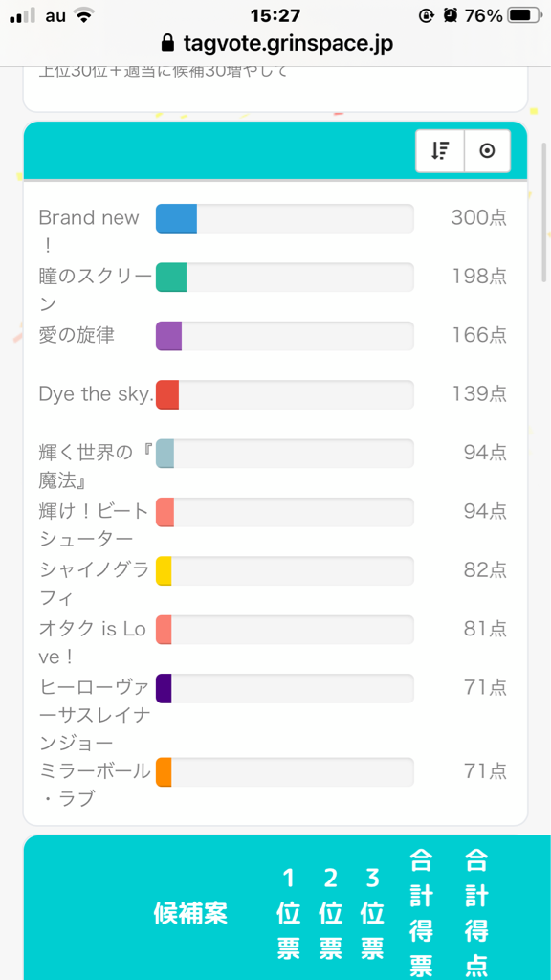Click the circular target icon button
Viewport: 551px width, 980px height.
(x=487, y=150)
